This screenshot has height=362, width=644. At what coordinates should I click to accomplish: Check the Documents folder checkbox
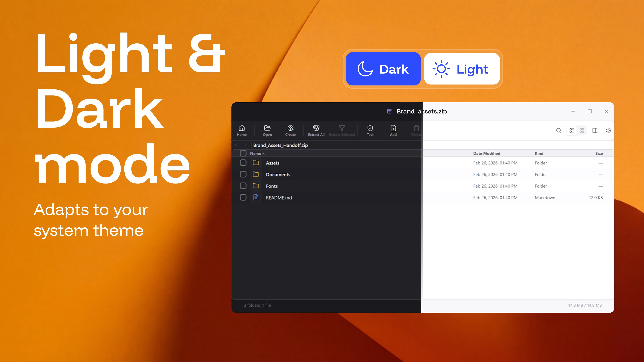[x=243, y=174]
